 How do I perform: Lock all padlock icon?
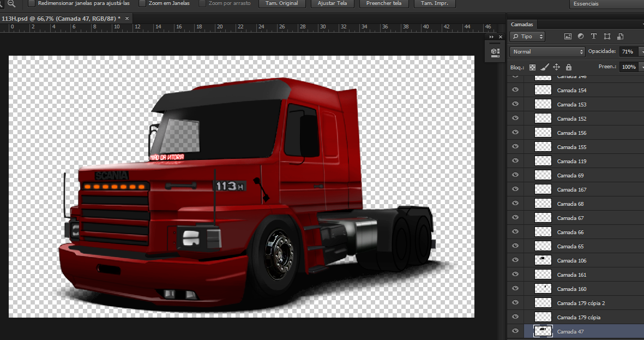(568, 67)
